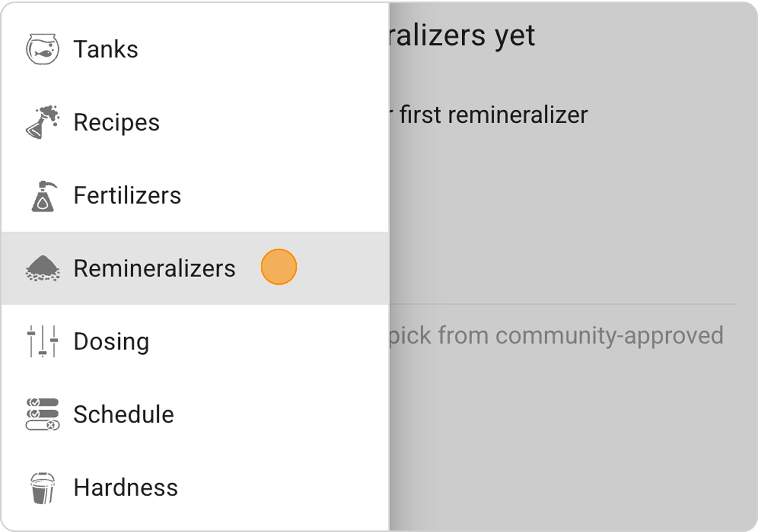Select the Fertilizers text label
The image size is (758, 532).
(127, 196)
